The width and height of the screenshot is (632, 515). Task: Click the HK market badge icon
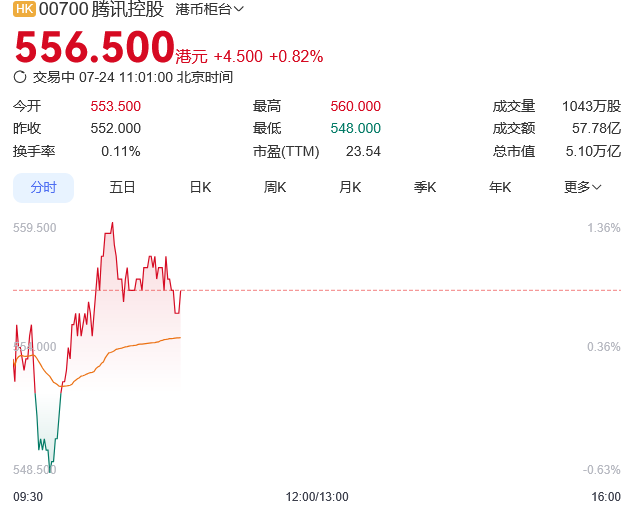24,9
